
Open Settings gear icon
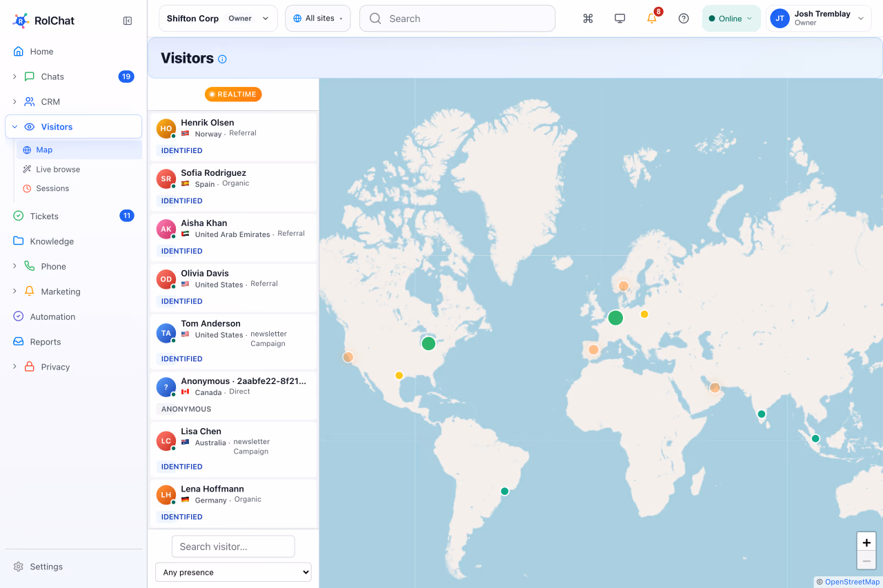coord(19,567)
